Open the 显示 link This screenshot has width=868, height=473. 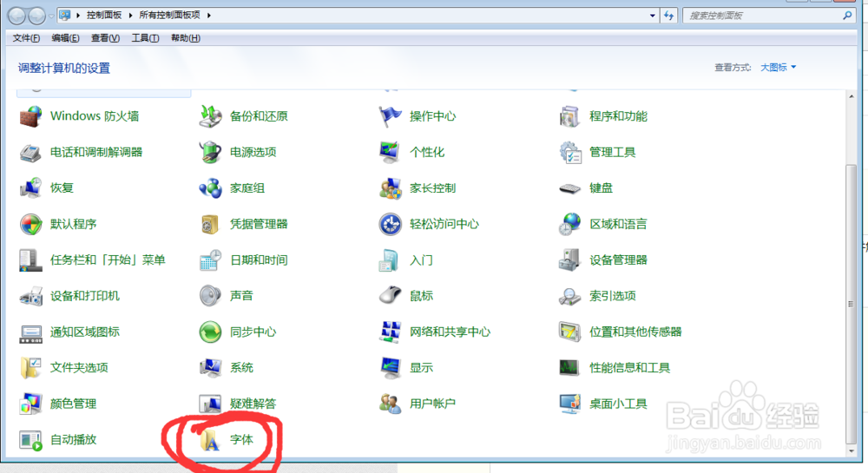(421, 368)
